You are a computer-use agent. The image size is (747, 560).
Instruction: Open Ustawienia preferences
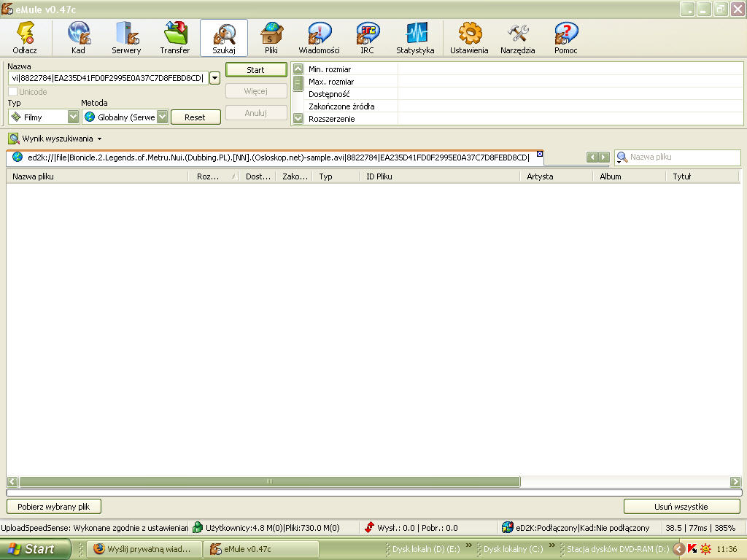point(469,38)
